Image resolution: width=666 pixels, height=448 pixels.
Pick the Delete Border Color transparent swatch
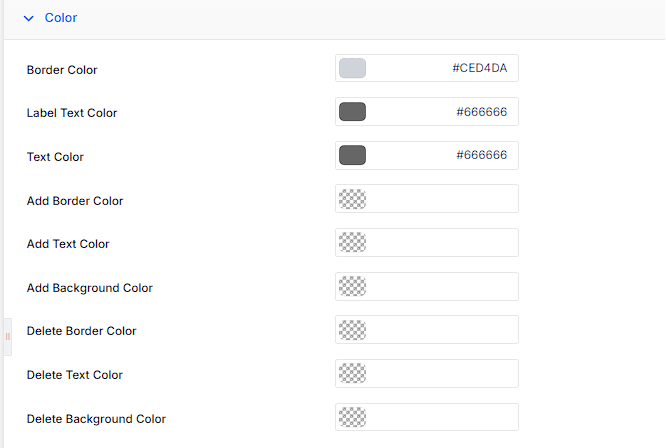[x=352, y=330]
